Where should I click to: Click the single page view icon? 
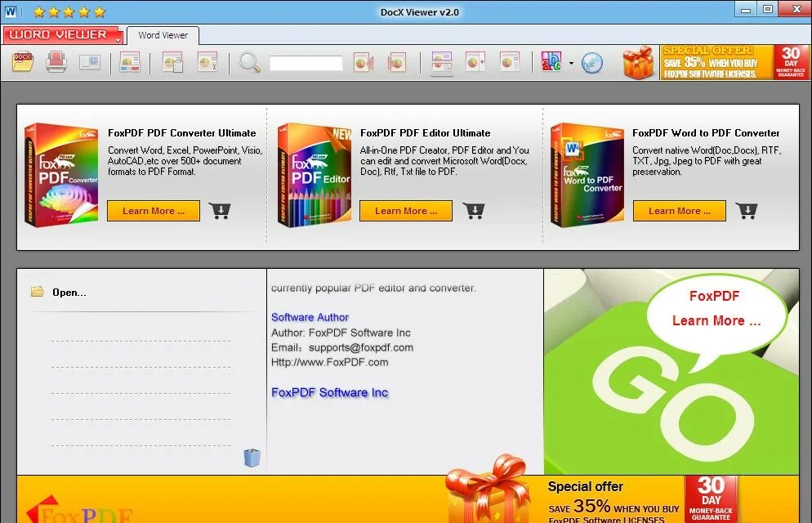point(510,61)
